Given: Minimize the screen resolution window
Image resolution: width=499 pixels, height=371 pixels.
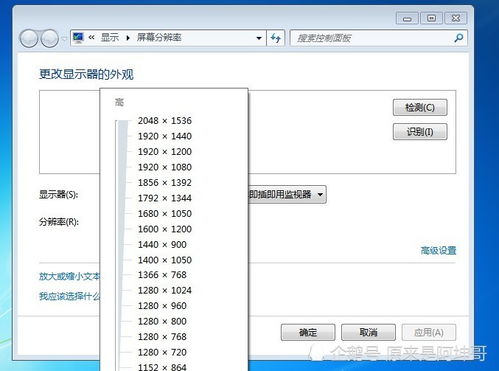Looking at the screenshot, I should 407,18.
